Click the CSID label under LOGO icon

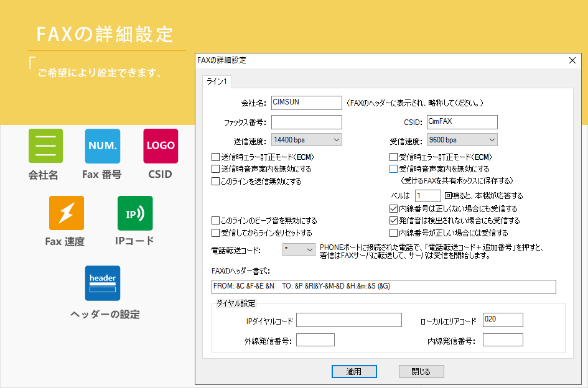(x=160, y=174)
